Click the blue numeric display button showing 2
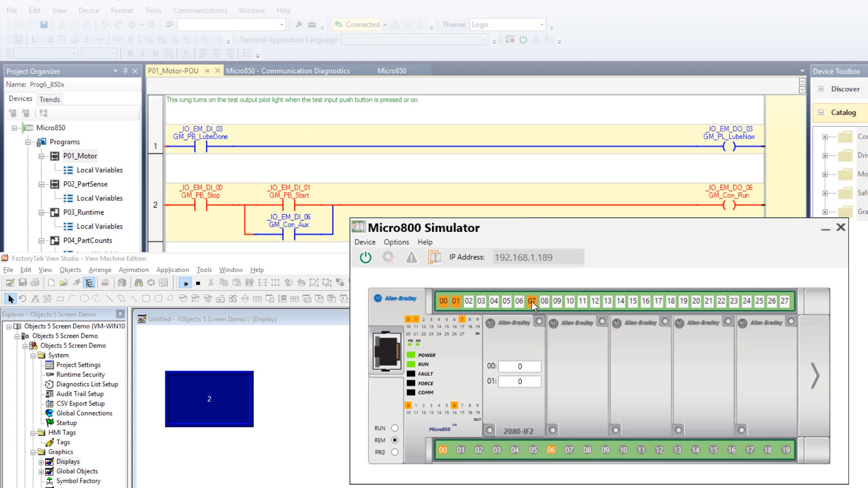The image size is (868, 488). 209,399
